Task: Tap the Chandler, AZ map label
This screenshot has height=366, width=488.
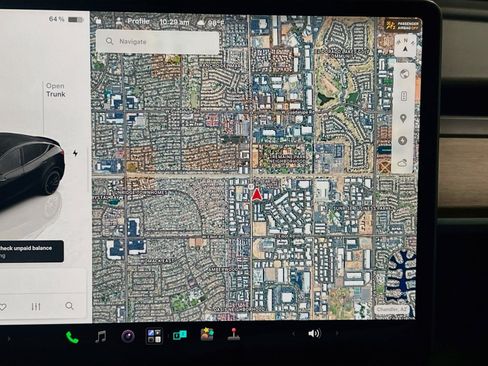Action: (x=392, y=309)
